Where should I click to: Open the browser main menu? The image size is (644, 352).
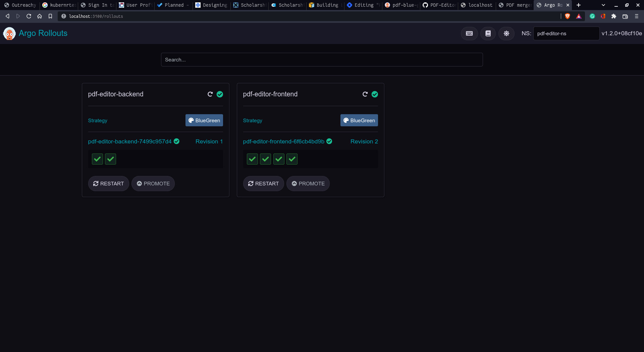[x=637, y=16]
